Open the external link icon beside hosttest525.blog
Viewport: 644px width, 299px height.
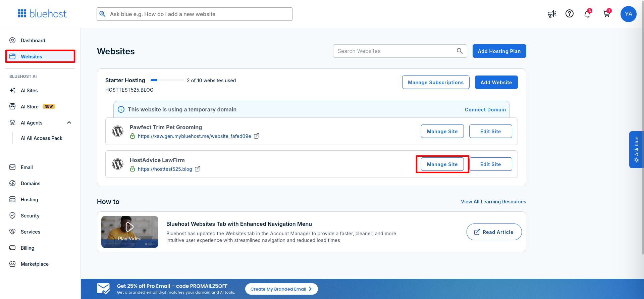click(198, 169)
